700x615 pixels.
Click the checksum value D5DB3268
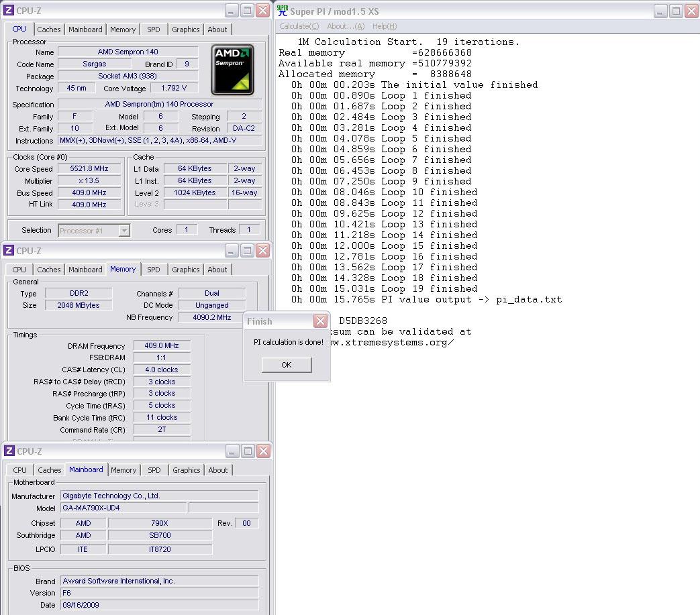click(363, 321)
